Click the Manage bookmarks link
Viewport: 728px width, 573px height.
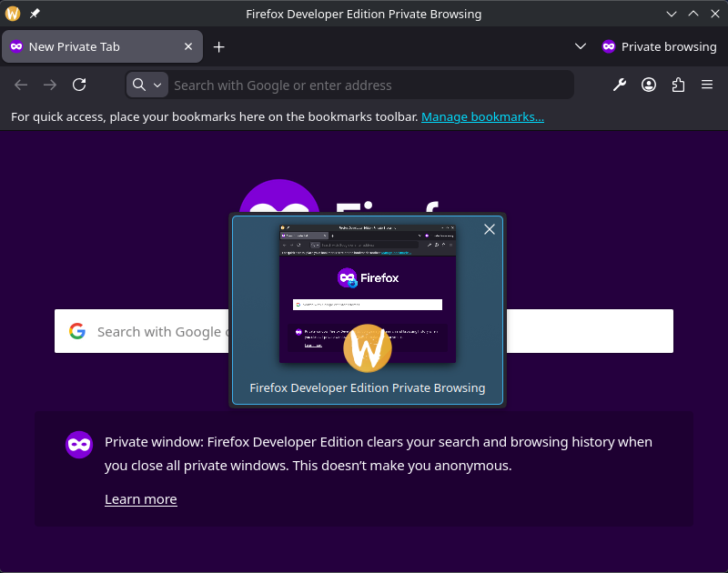pyautogui.click(x=482, y=116)
